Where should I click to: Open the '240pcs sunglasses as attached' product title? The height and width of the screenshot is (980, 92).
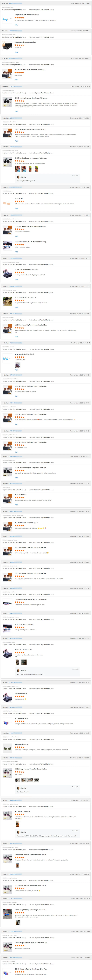(x=25, y=42)
